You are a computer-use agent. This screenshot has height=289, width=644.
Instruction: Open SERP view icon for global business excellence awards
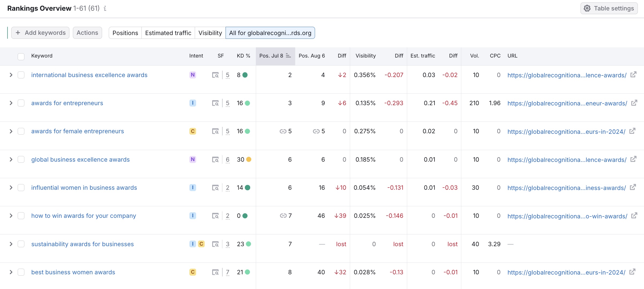click(215, 160)
